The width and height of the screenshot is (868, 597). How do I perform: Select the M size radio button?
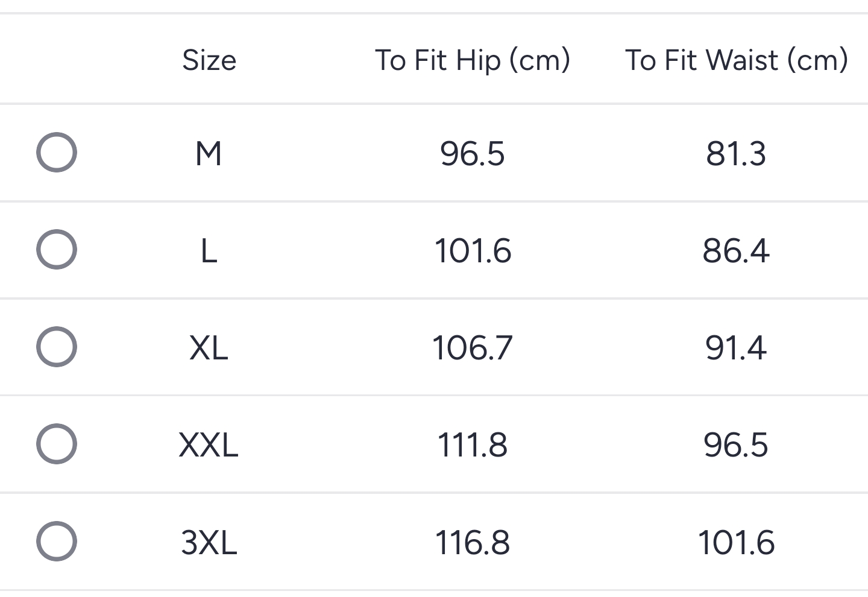pos(57,152)
